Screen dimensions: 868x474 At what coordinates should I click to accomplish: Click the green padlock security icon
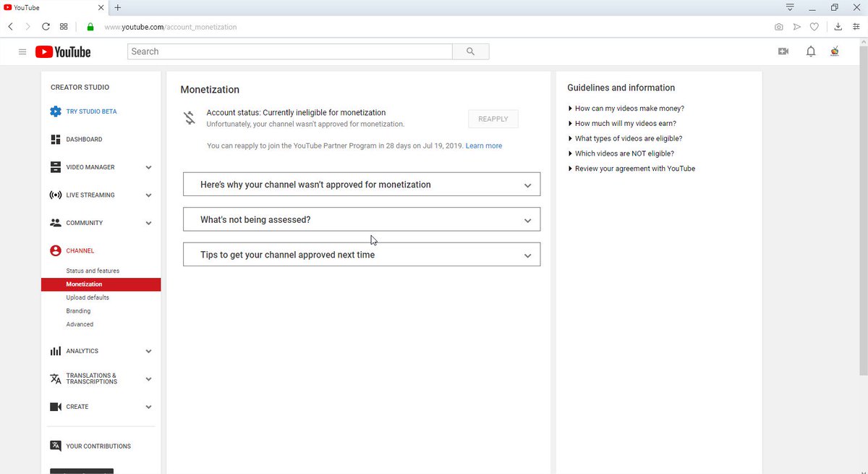point(90,27)
